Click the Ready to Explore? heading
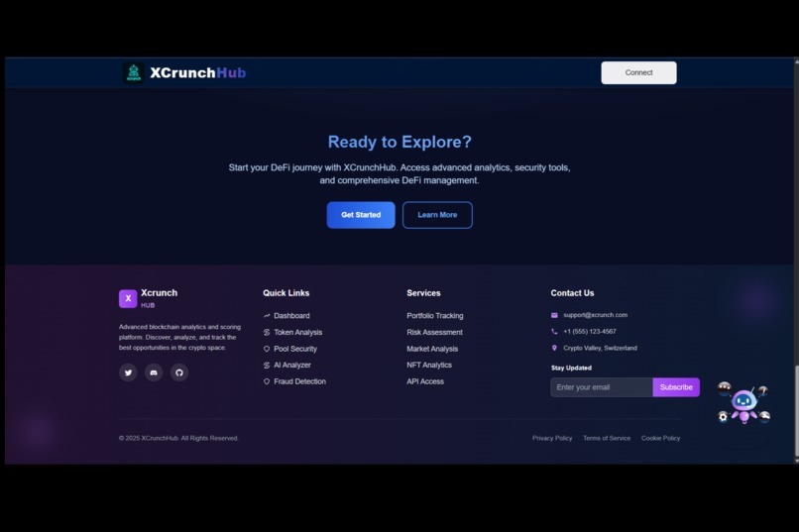This screenshot has height=532, width=799. coord(399,142)
